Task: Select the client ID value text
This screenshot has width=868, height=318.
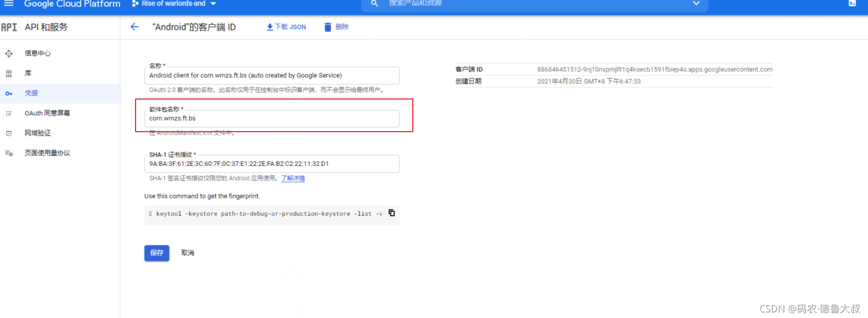Action: point(655,69)
